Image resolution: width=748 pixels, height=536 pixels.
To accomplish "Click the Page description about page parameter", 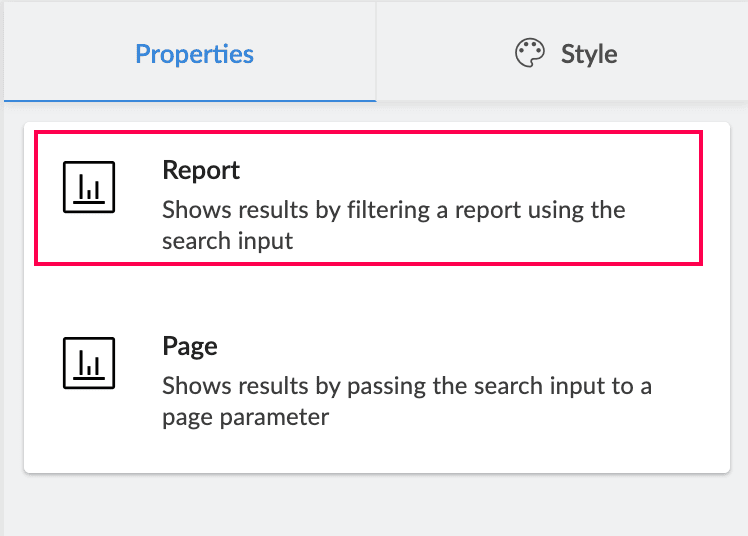I will pos(406,386).
